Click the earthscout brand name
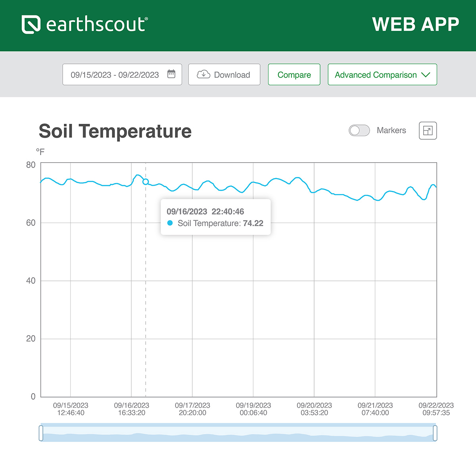476x476 pixels. [x=97, y=25]
